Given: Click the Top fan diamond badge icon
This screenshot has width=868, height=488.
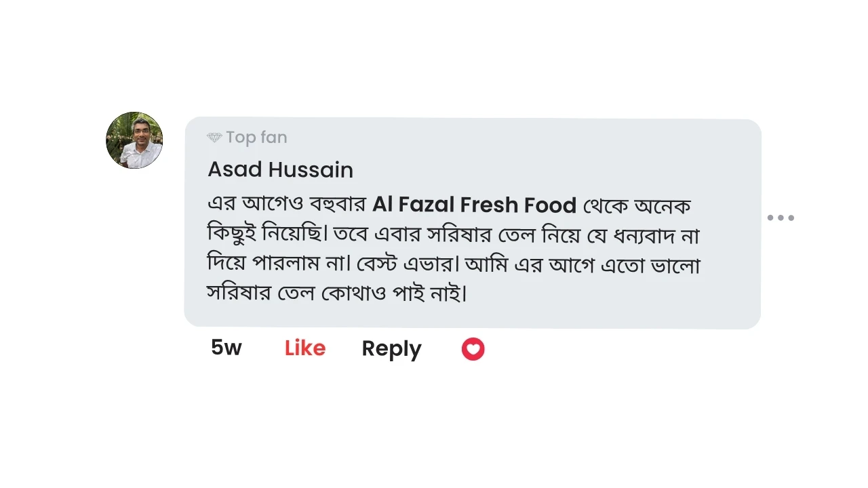Looking at the screenshot, I should (214, 138).
